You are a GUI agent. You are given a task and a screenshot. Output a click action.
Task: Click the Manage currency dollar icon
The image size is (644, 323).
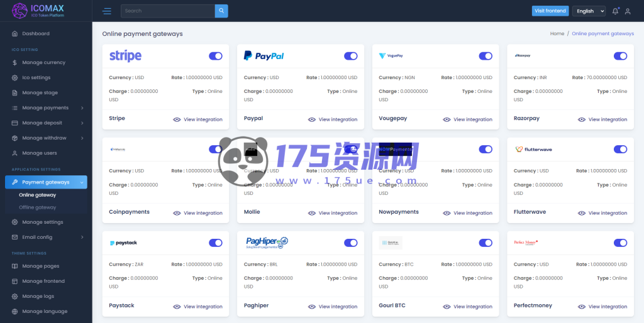pos(15,63)
